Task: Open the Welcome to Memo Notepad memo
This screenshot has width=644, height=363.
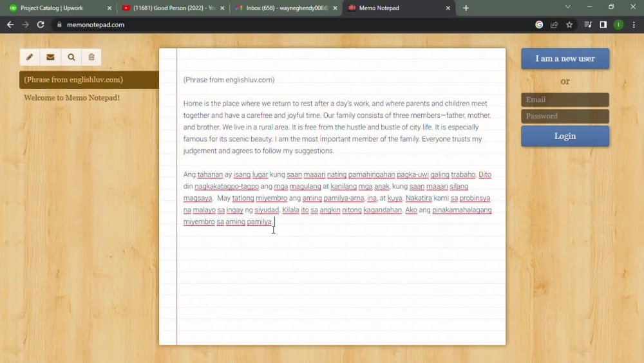Action: [72, 98]
